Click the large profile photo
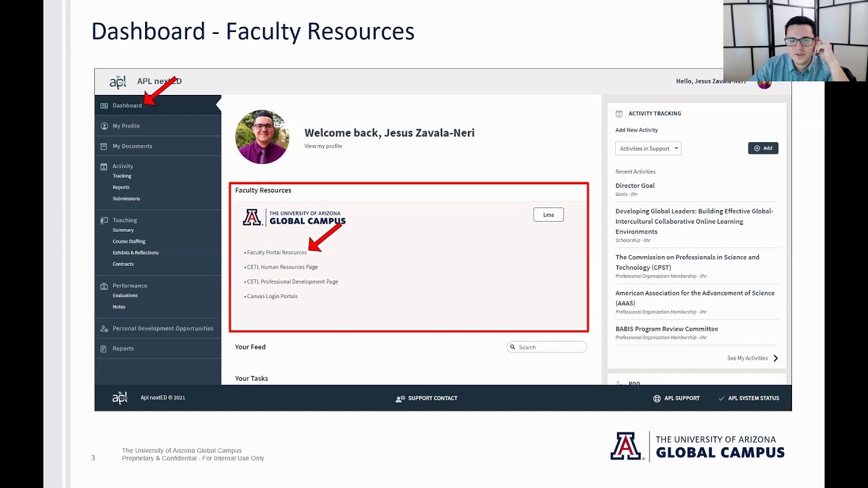868x488 pixels. coord(262,137)
